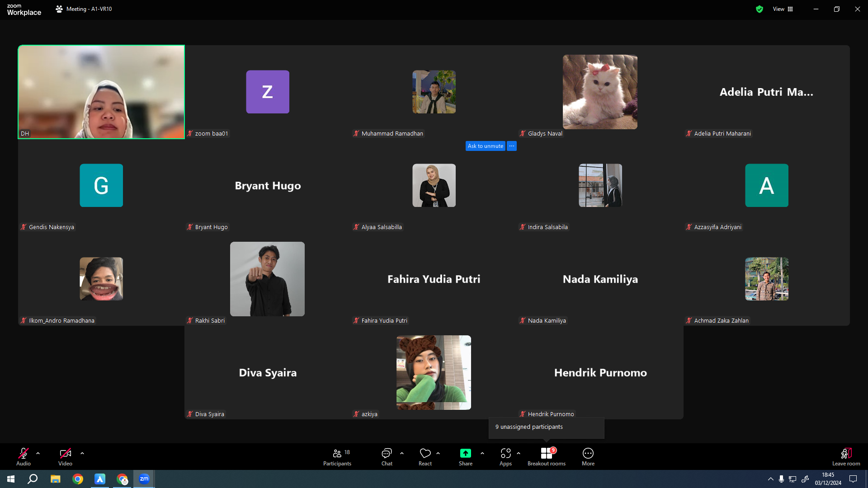Click Ask to unmute button
Screen dimensions: 868x488
pos(486,146)
